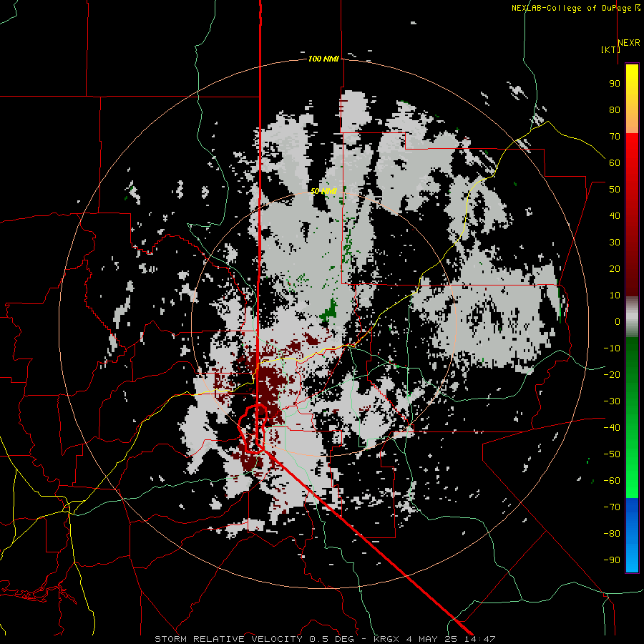This screenshot has width=644, height=644.
Task: Click the thick red polygon near radar center
Action: tap(253, 429)
